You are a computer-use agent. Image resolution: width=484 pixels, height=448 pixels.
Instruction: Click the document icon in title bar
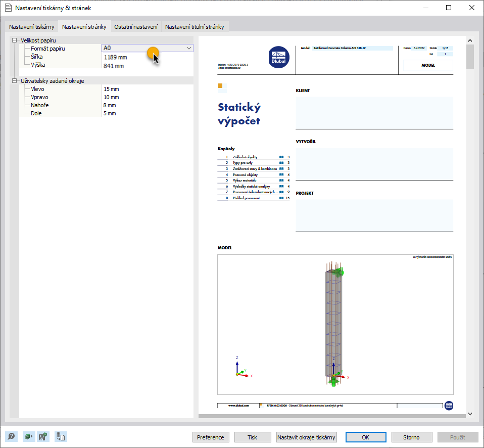pos(8,8)
